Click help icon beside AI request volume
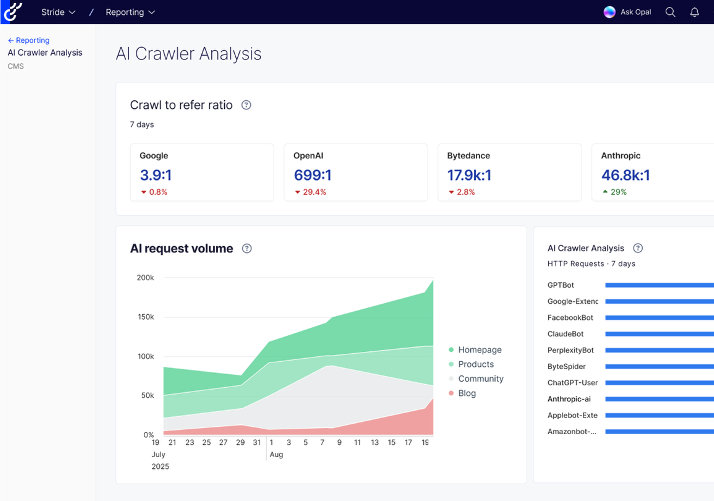The width and height of the screenshot is (714, 501). click(x=247, y=249)
